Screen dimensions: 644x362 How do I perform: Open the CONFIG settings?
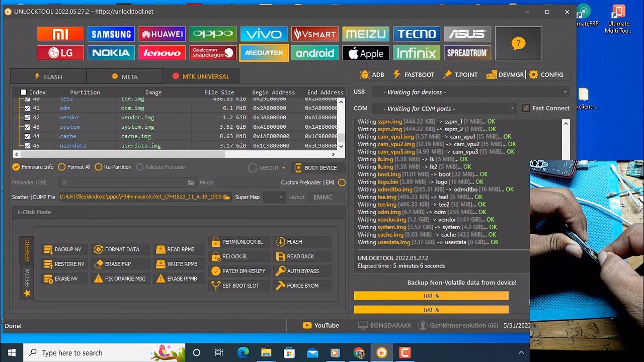click(546, 74)
